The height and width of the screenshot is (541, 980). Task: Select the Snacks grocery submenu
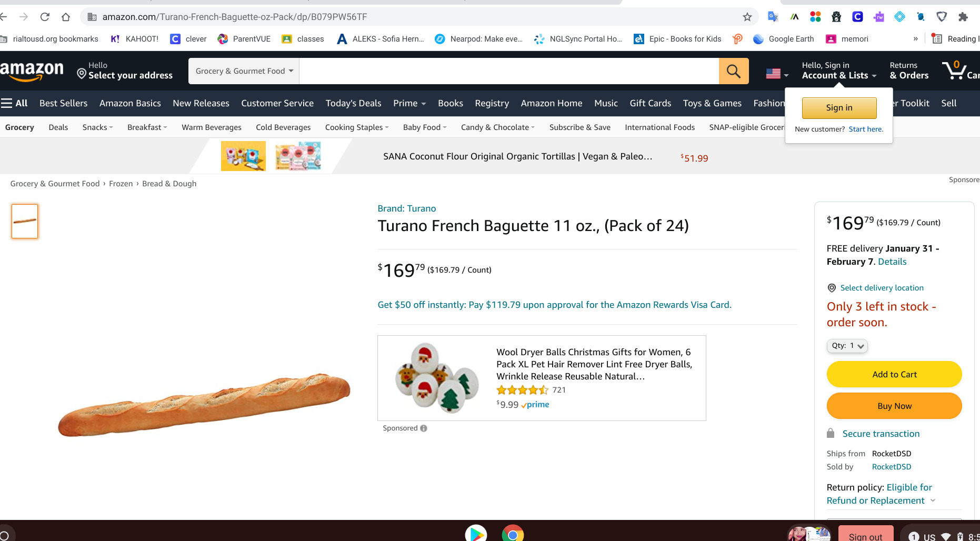(97, 127)
